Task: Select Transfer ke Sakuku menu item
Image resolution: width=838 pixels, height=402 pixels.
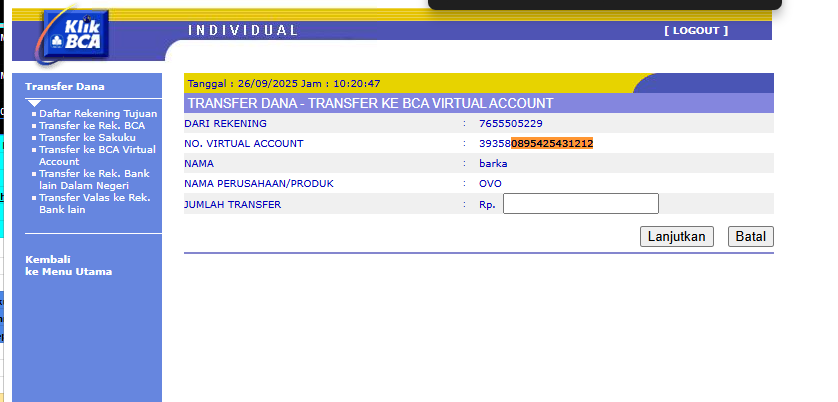Action: [87, 137]
